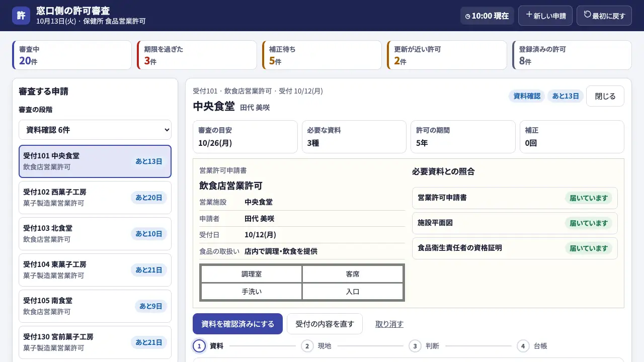Select 受付105 南食堂 application
This screenshot has width=644, height=362.
pyautogui.click(x=95, y=306)
